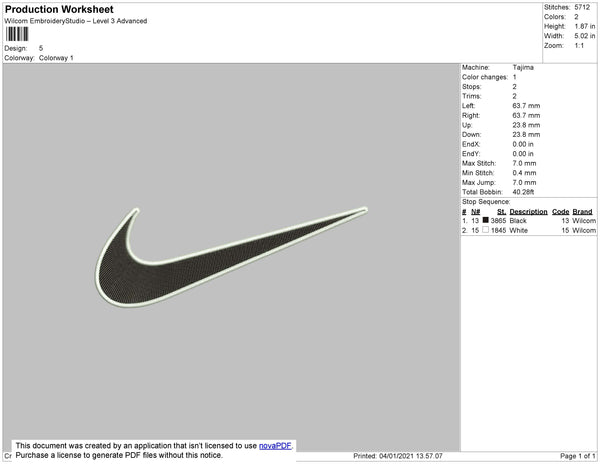Click the White thread description in row 2
The width and height of the screenshot is (600, 464).
pos(518,230)
